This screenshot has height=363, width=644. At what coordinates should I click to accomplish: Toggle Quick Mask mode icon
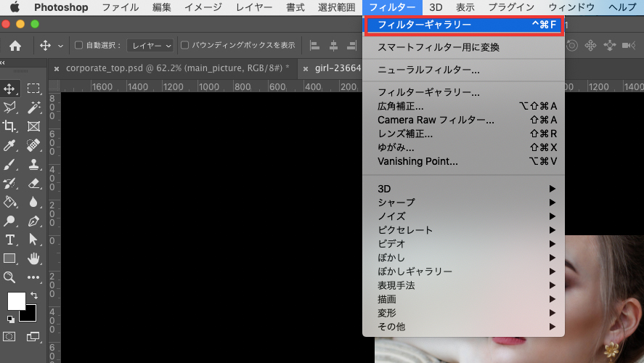[9, 337]
